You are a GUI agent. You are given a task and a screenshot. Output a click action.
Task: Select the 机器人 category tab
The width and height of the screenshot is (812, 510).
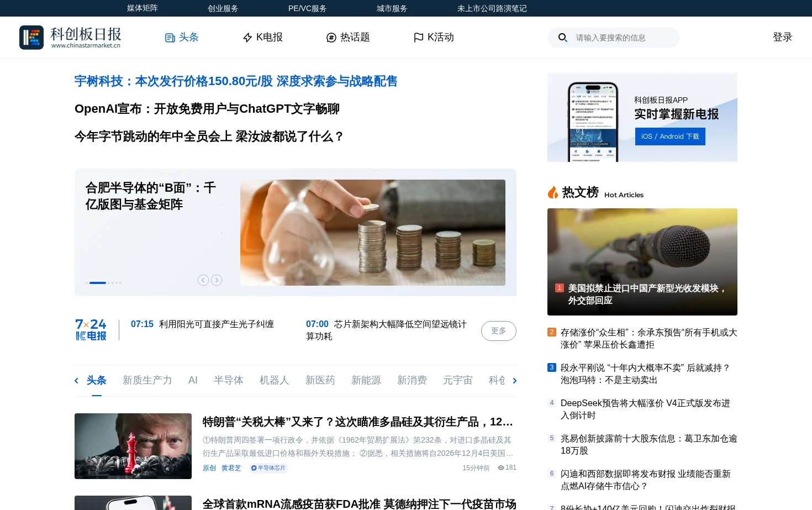(x=275, y=380)
